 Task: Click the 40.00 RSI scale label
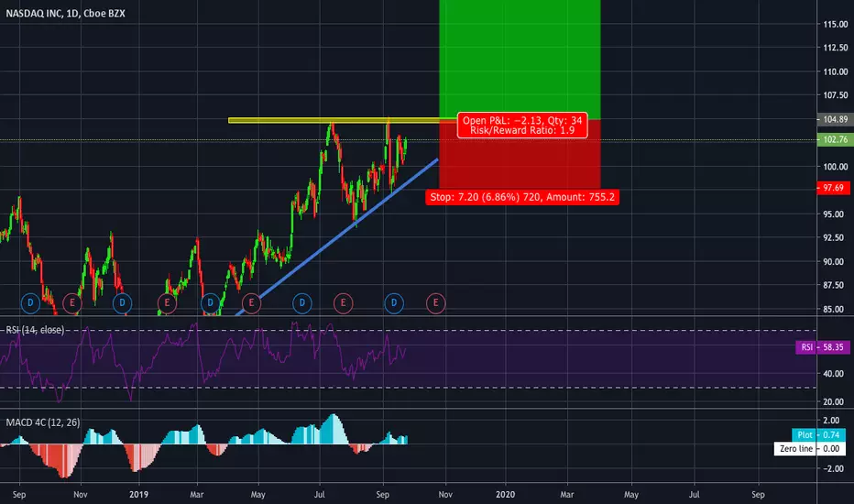(834, 374)
